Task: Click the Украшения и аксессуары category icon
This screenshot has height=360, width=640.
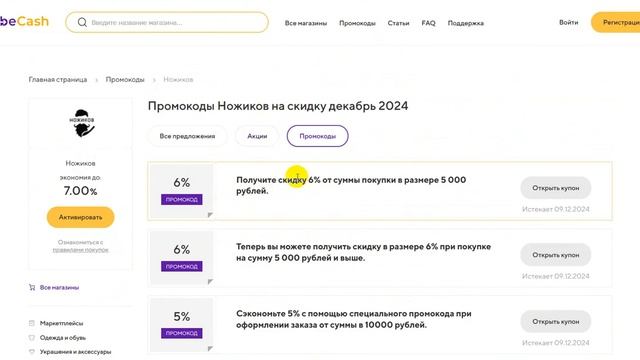Action: (32, 351)
